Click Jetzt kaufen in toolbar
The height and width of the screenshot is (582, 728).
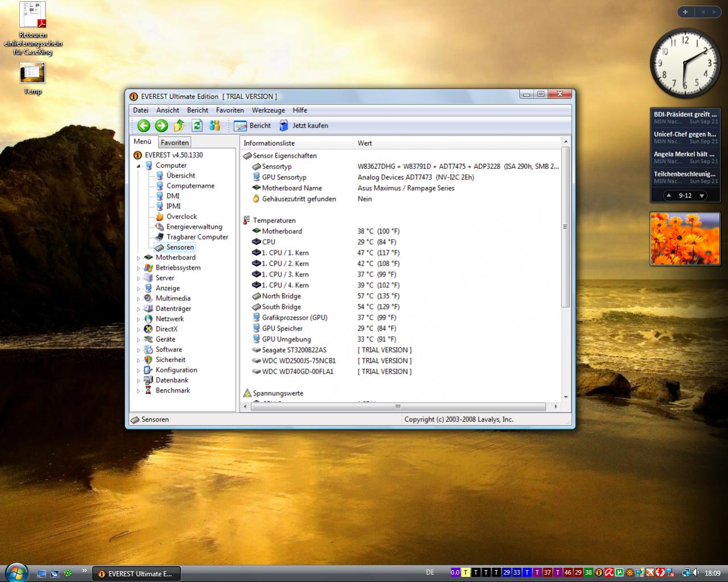[303, 126]
